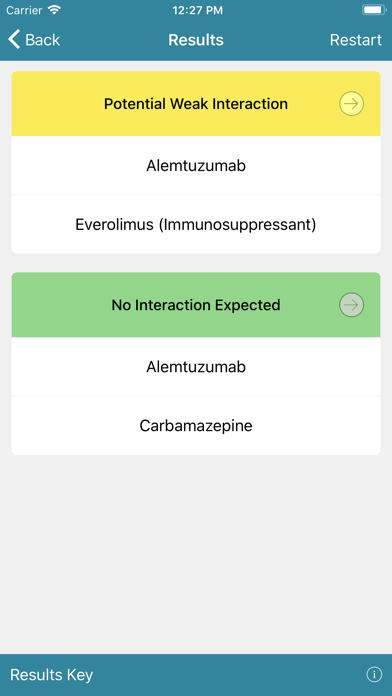Tap the Results title in navigation bar
This screenshot has height=696, width=392.
196,40
